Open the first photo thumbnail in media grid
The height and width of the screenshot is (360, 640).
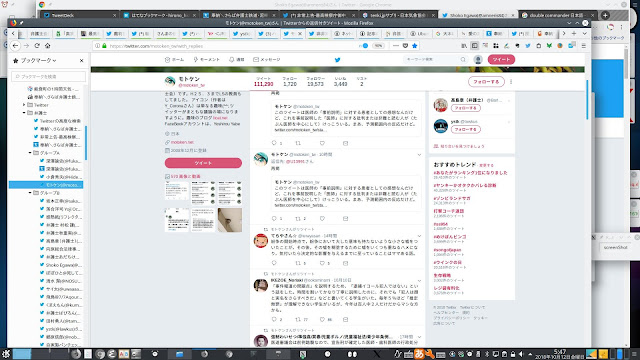point(177,191)
